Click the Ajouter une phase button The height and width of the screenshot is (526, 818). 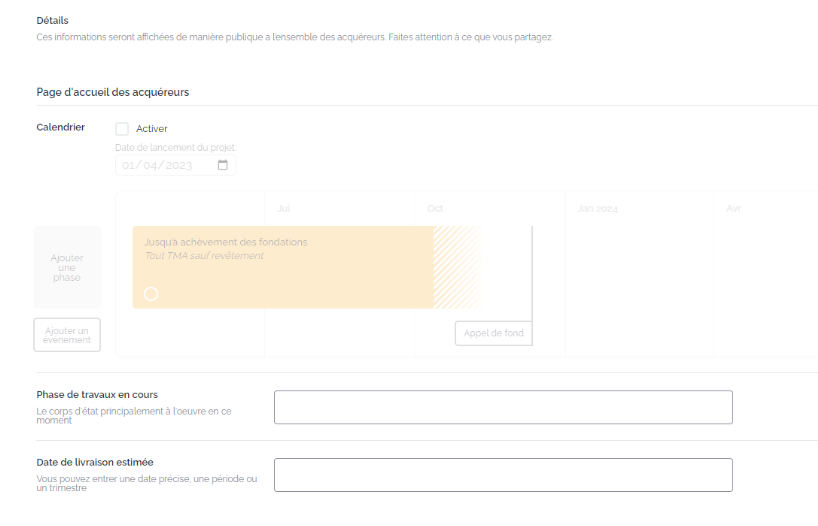click(x=67, y=268)
